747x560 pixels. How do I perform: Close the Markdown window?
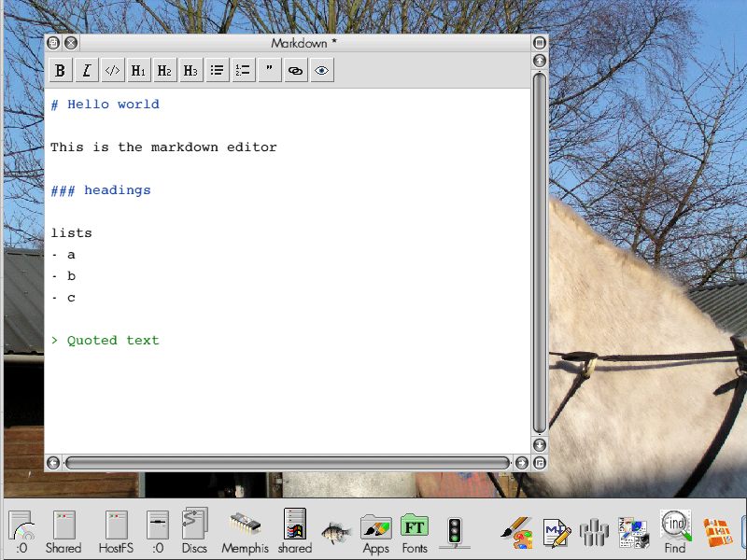pyautogui.click(x=71, y=43)
